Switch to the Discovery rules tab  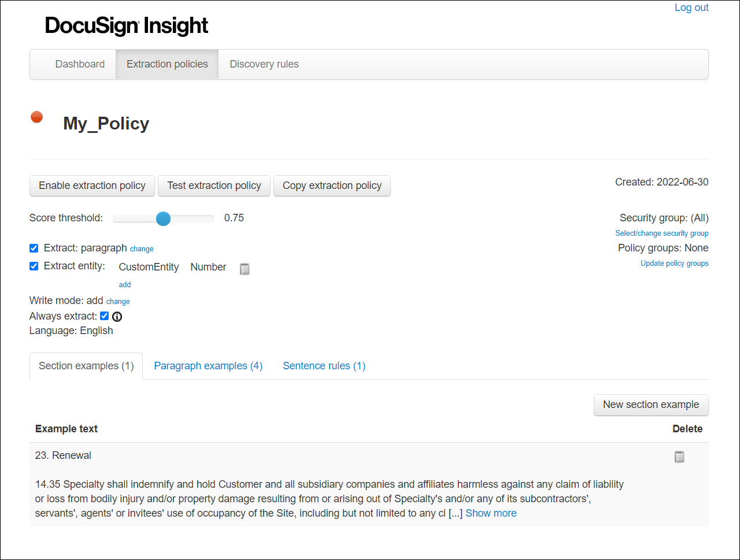[x=264, y=64]
